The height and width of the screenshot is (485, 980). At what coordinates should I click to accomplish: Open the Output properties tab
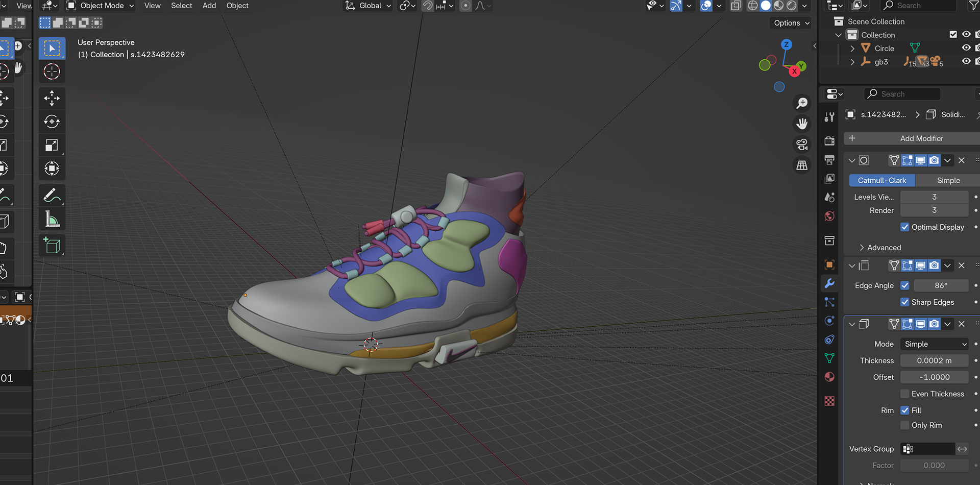coord(829,160)
